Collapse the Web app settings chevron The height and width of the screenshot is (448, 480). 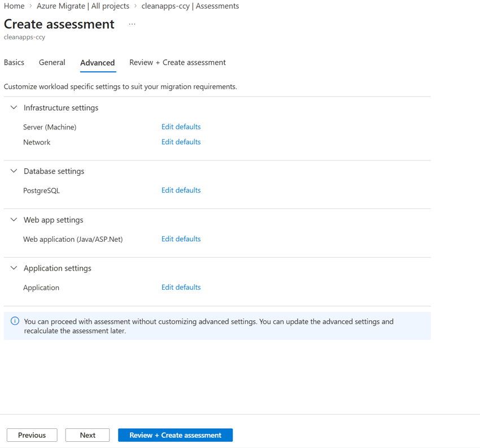click(14, 220)
